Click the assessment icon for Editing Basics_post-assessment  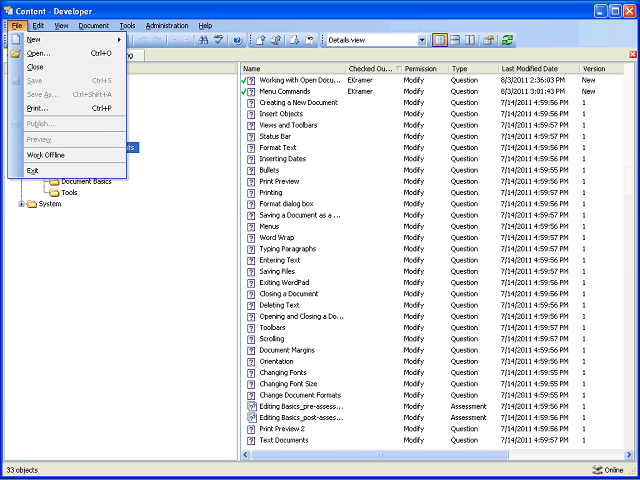[x=252, y=418]
